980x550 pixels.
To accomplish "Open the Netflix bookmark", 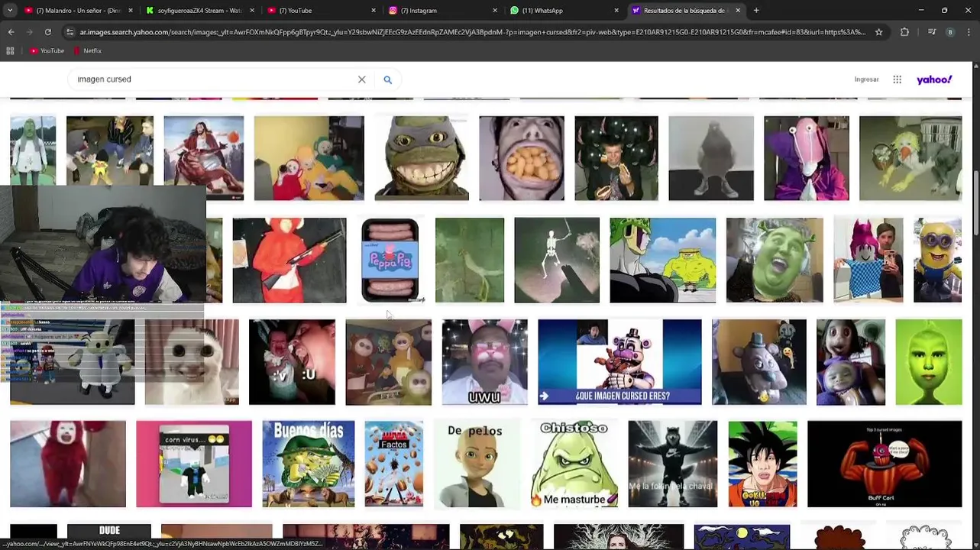I will point(87,50).
